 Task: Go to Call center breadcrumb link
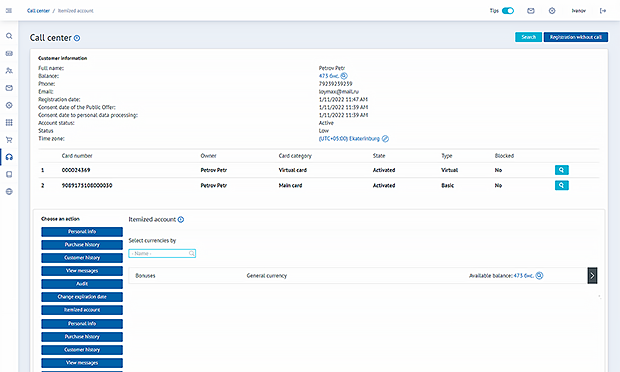38,11
